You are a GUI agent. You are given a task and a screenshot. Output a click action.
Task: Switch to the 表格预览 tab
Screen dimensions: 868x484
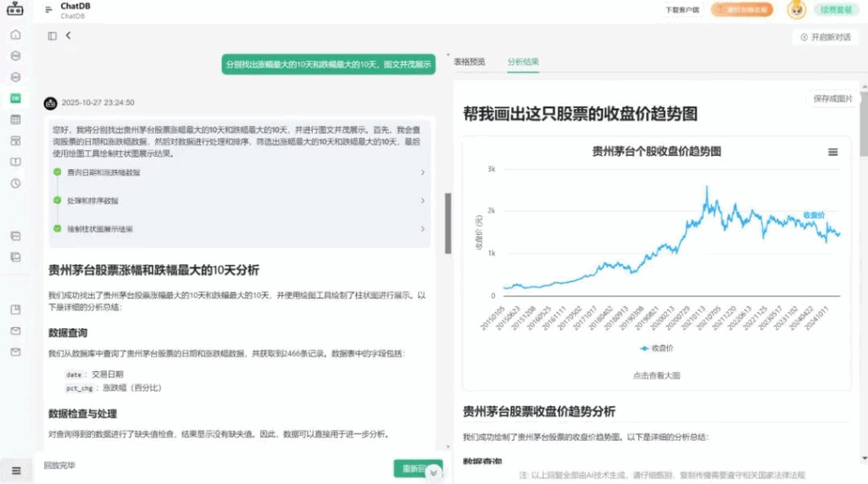[470, 62]
